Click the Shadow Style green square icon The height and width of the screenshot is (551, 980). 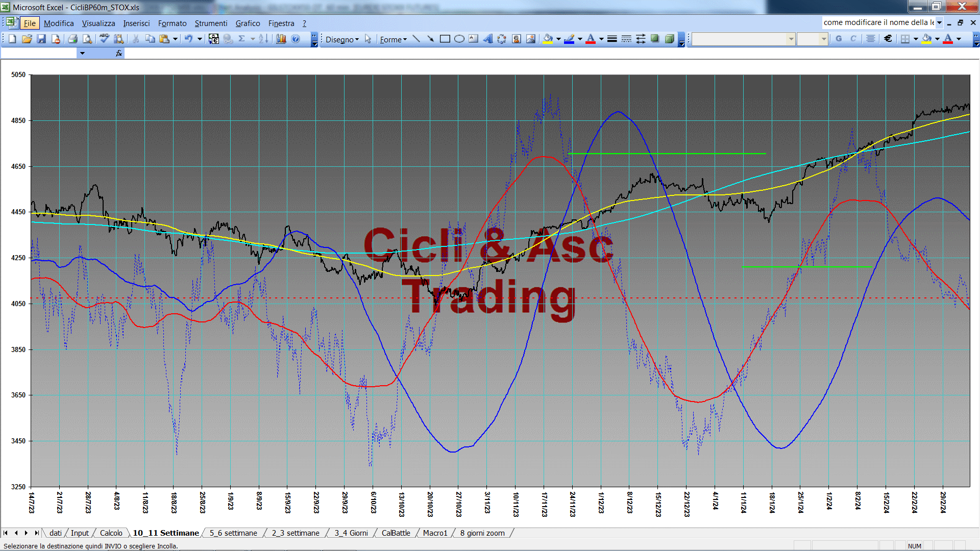[655, 39]
